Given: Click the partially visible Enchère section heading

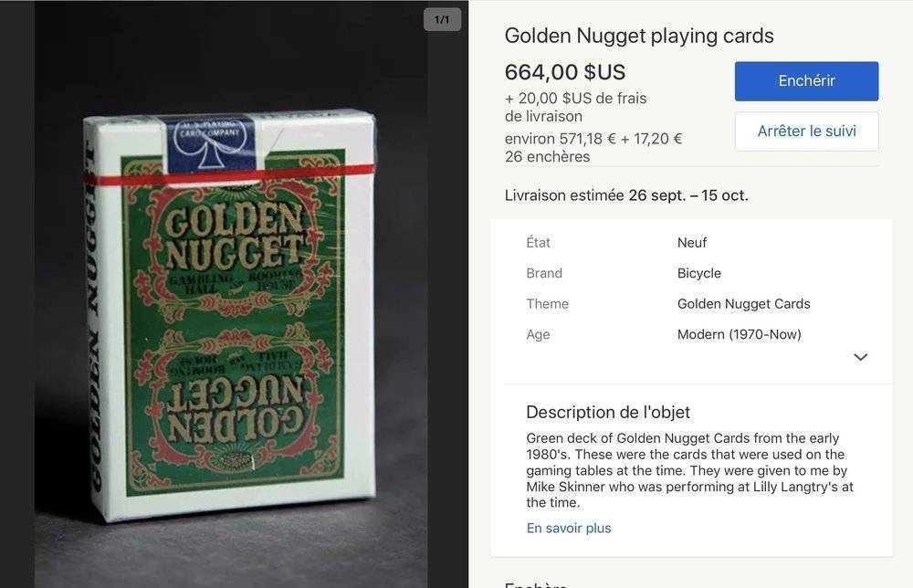Looking at the screenshot, I should (x=536, y=583).
